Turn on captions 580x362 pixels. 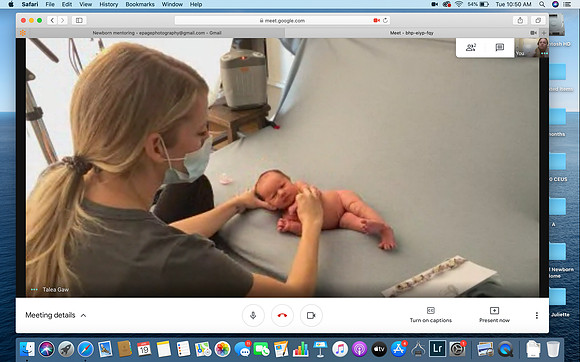pyautogui.click(x=431, y=315)
